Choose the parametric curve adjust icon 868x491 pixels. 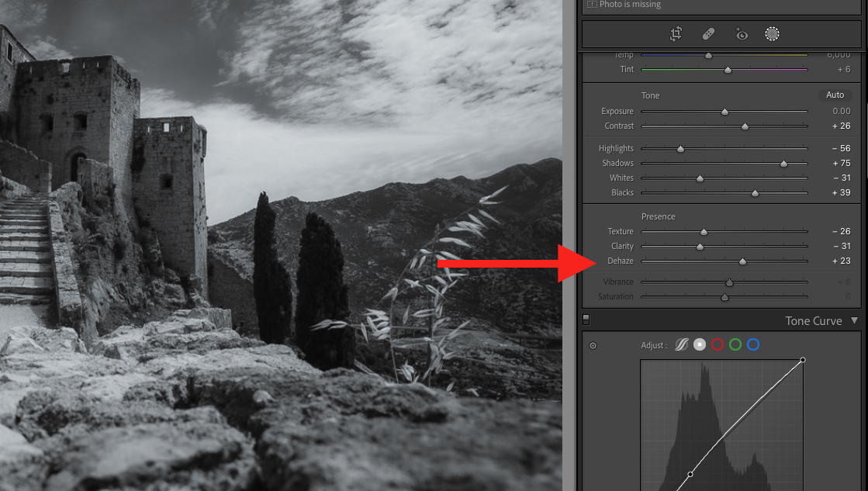click(x=682, y=345)
